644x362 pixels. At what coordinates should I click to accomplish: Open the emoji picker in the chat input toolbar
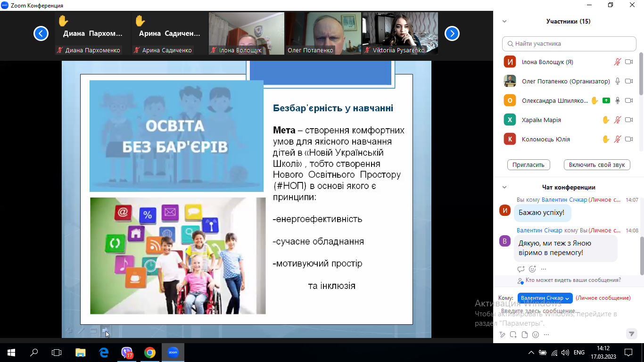536,335
